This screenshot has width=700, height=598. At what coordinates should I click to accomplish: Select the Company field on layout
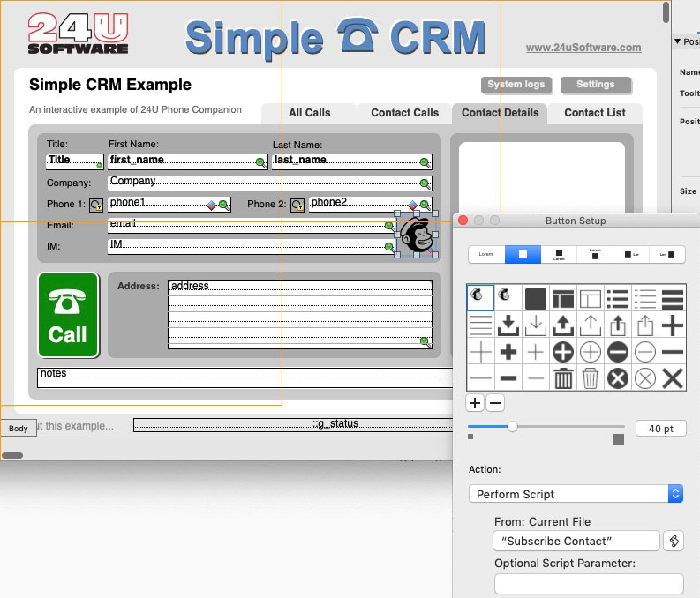click(x=269, y=183)
